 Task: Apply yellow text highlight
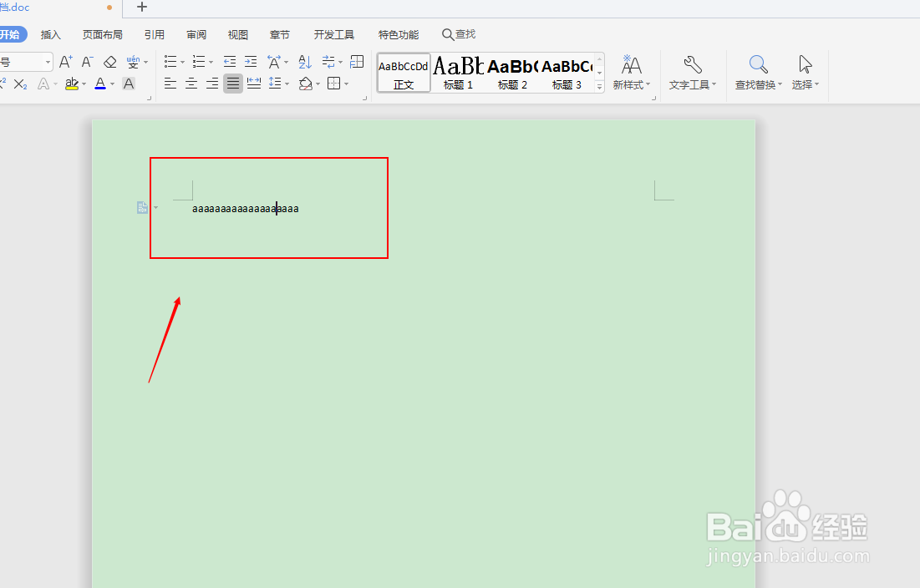click(x=72, y=84)
